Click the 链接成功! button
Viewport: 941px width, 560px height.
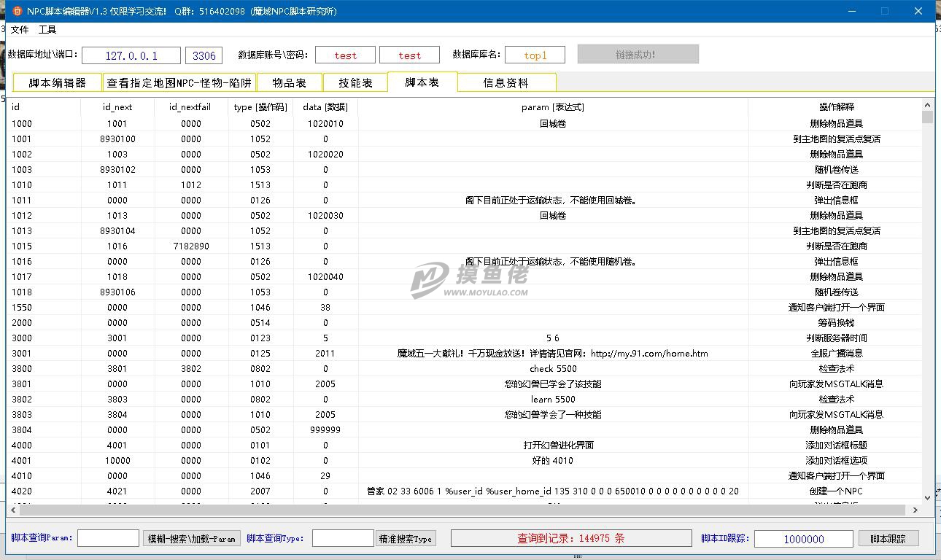click(x=638, y=55)
